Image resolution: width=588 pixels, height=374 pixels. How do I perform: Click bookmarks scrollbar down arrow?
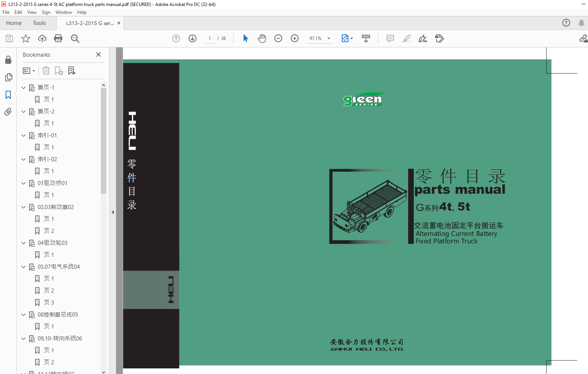pos(103,372)
